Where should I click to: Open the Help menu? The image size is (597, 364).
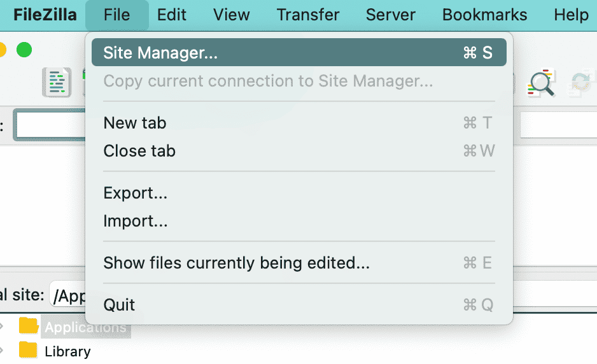tap(571, 15)
